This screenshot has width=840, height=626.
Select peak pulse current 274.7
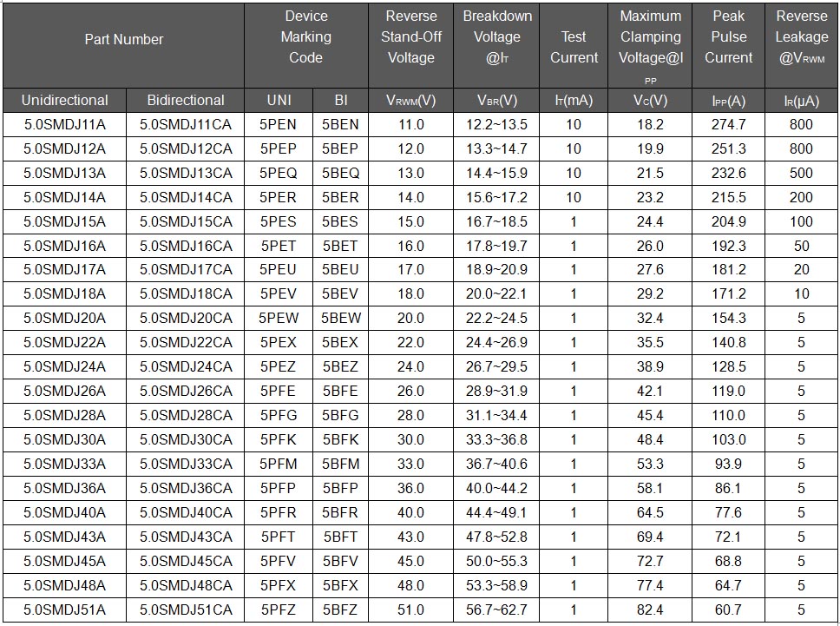pos(728,125)
